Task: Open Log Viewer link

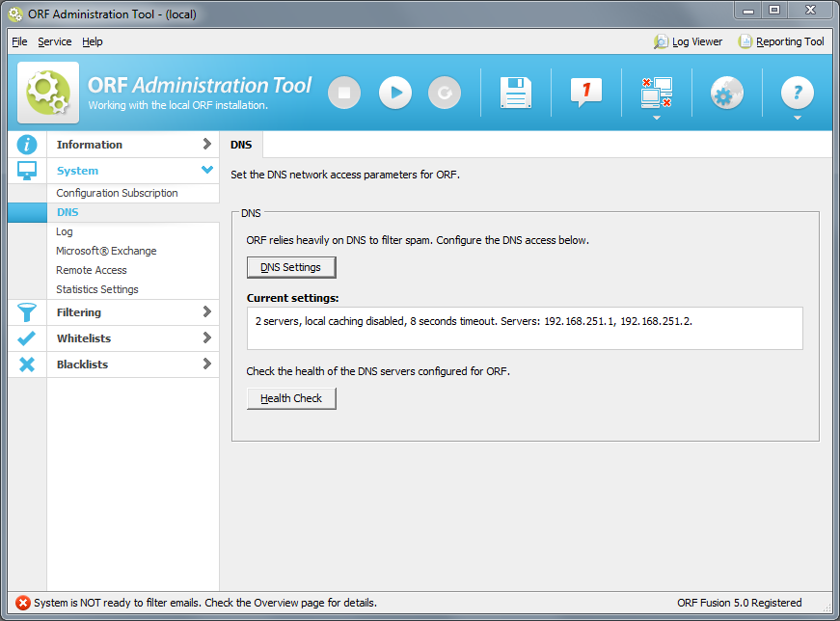Action: point(697,41)
